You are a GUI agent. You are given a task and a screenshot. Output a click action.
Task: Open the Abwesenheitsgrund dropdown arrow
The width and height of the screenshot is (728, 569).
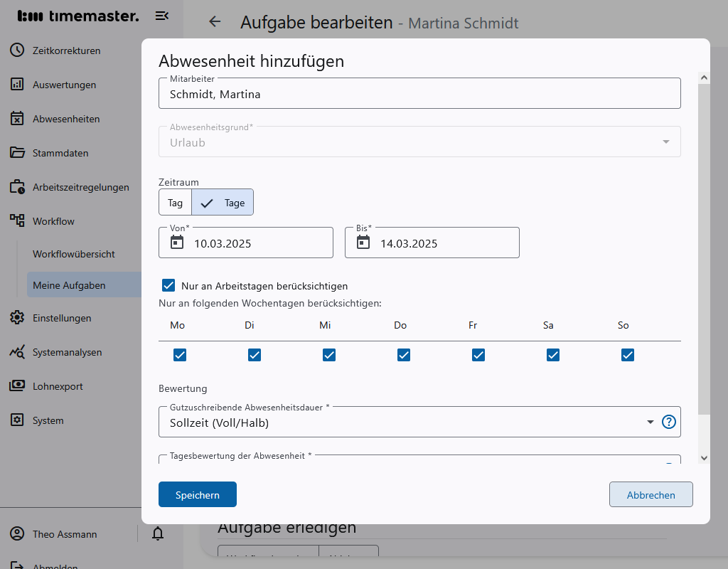point(665,142)
